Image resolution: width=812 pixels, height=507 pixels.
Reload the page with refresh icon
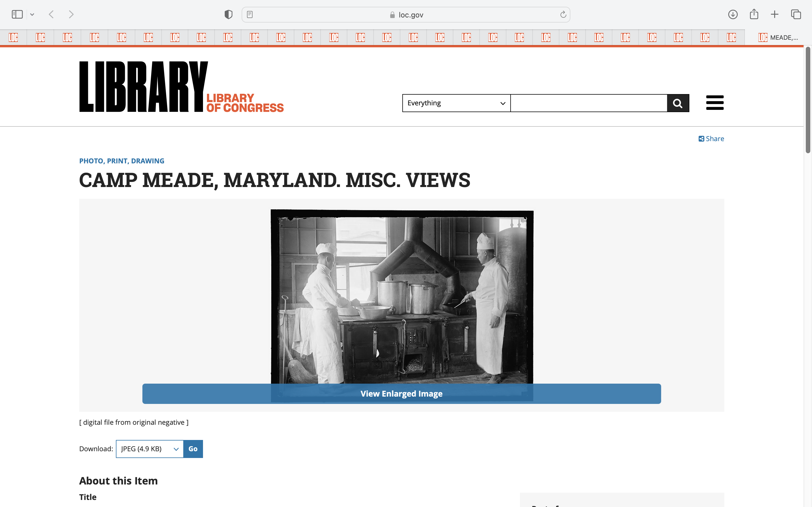(x=563, y=14)
